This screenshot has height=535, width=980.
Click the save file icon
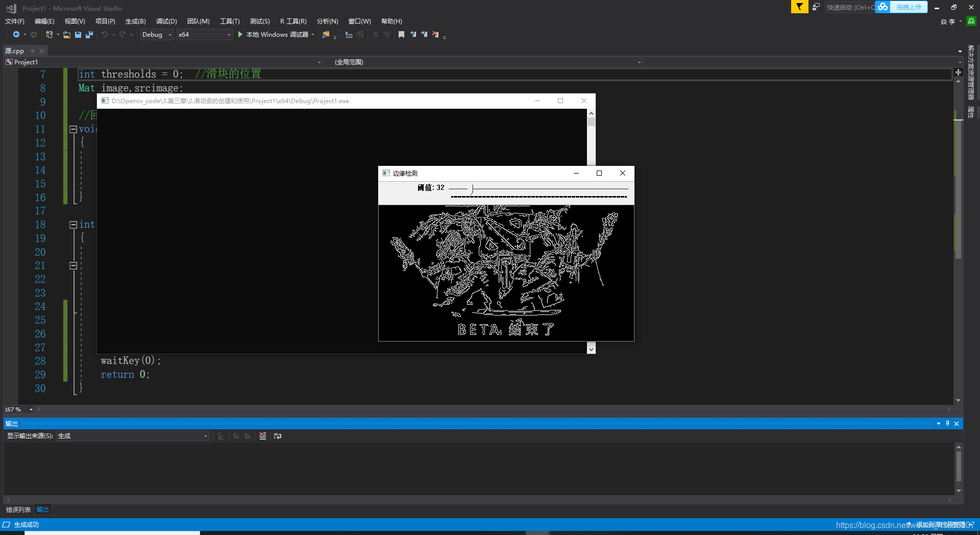pyautogui.click(x=78, y=34)
